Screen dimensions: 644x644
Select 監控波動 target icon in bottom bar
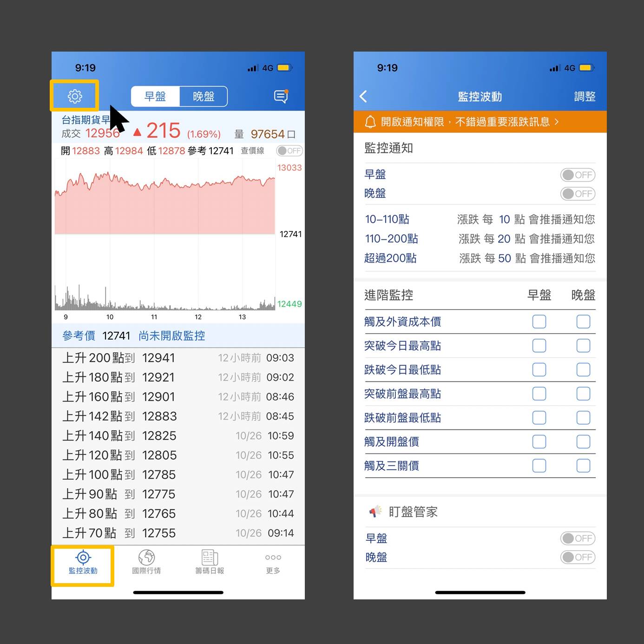point(83,557)
